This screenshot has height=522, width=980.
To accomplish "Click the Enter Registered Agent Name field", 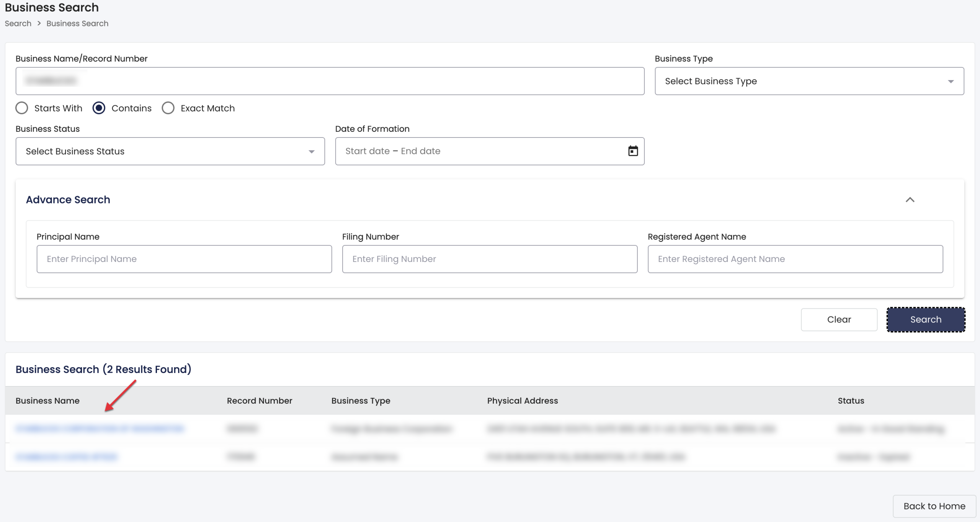I will point(795,259).
